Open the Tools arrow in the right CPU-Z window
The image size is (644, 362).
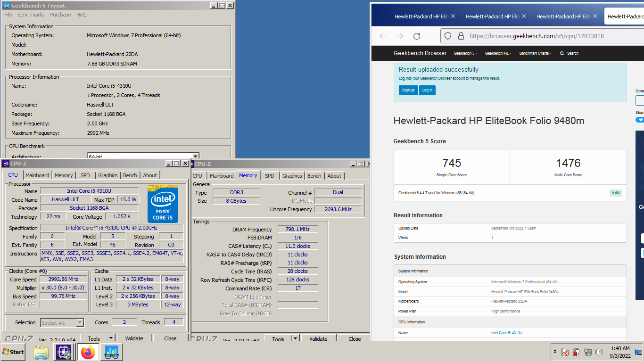(295, 338)
